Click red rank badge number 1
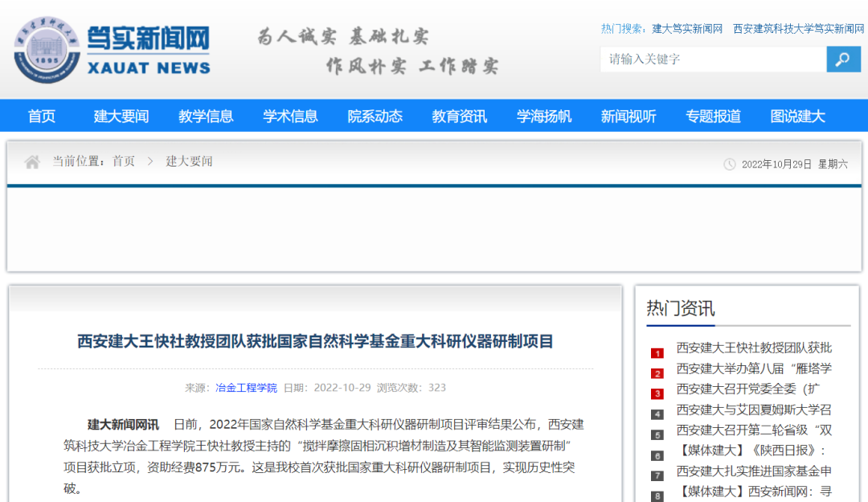Viewport: 868px width, 502px height. pyautogui.click(x=657, y=353)
